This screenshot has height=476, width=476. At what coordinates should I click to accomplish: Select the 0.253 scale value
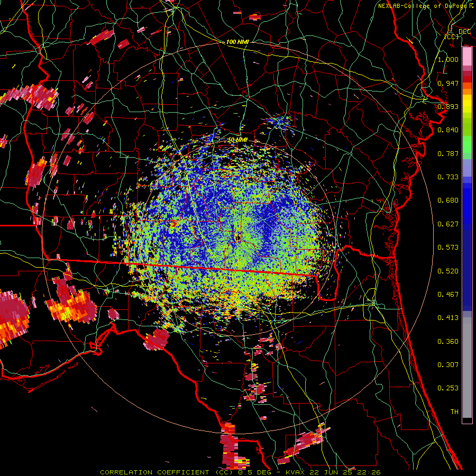448,388
